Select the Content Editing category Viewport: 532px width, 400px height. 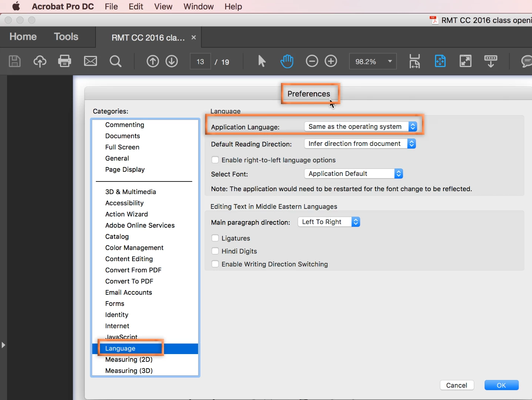click(129, 259)
